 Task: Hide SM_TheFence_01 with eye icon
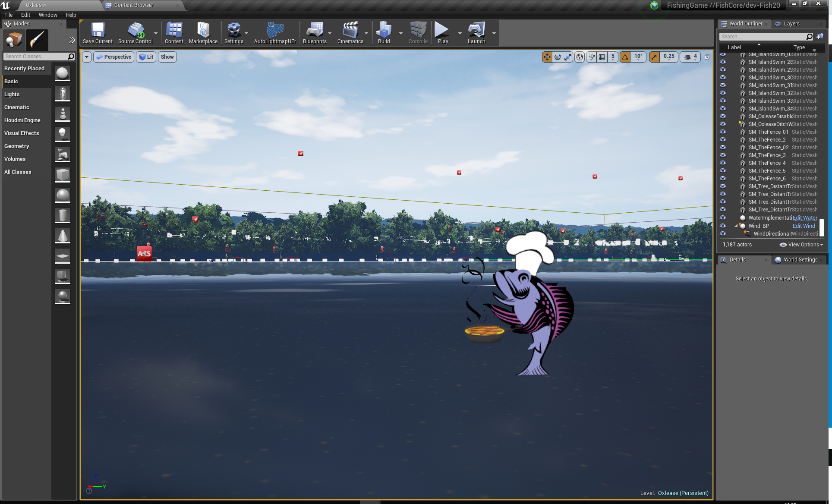(x=723, y=132)
